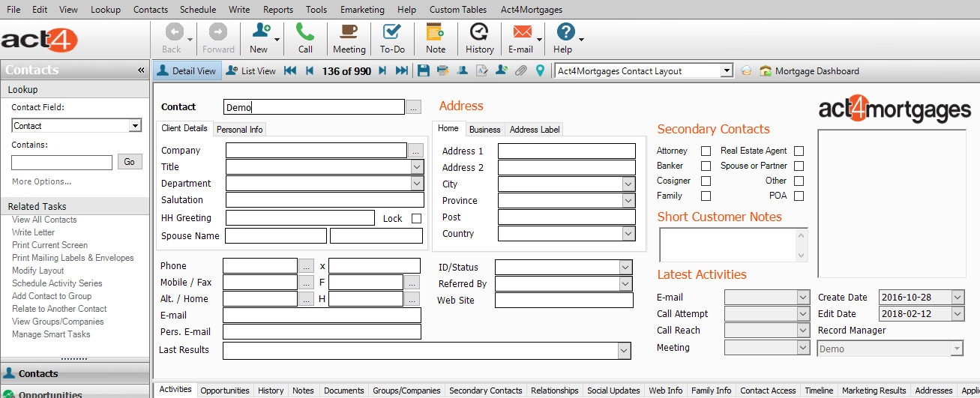
Task: Click the View All Contacts task link
Action: (x=44, y=220)
